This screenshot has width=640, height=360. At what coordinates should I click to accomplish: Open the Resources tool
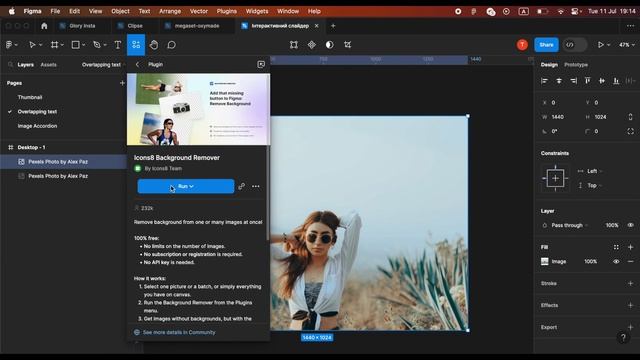pyautogui.click(x=136, y=45)
